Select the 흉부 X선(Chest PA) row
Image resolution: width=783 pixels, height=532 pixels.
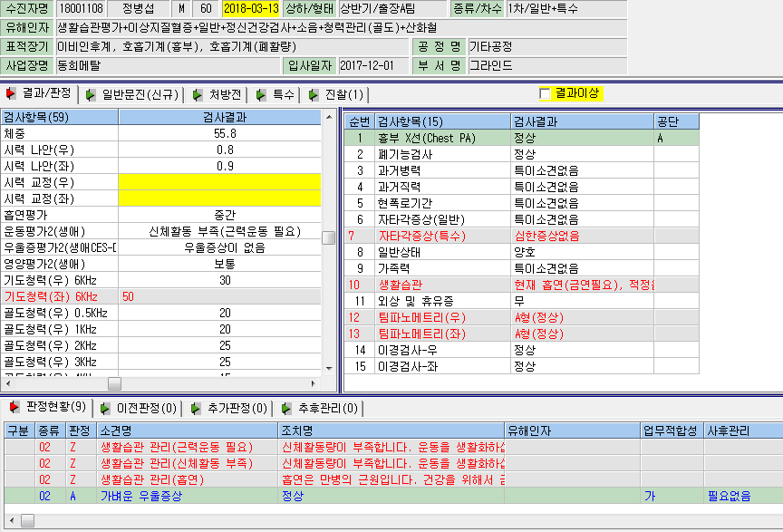[521, 138]
